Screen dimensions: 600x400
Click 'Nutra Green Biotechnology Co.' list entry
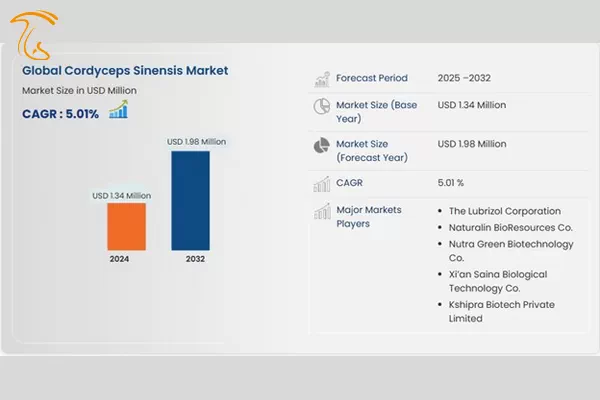511,251
